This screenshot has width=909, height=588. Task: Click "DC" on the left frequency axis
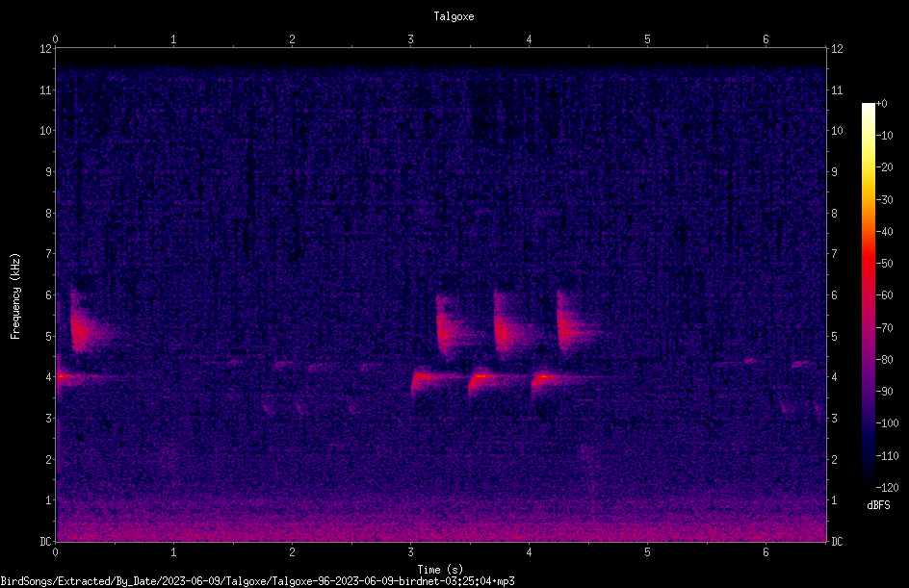[46, 542]
